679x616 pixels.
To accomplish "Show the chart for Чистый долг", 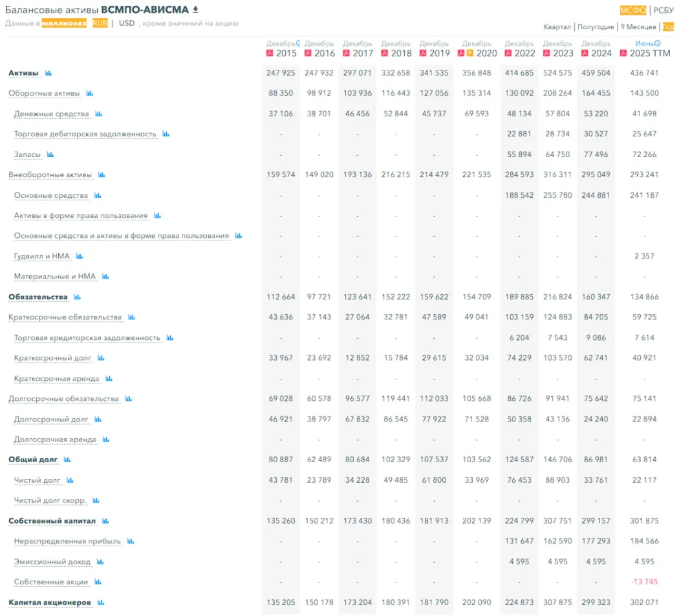I will pyautogui.click(x=70, y=480).
